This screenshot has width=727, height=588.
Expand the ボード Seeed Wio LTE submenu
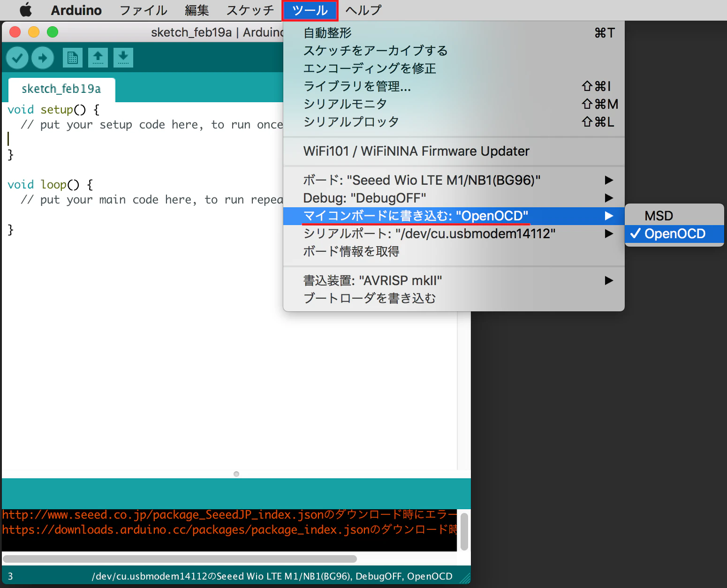[454, 180]
